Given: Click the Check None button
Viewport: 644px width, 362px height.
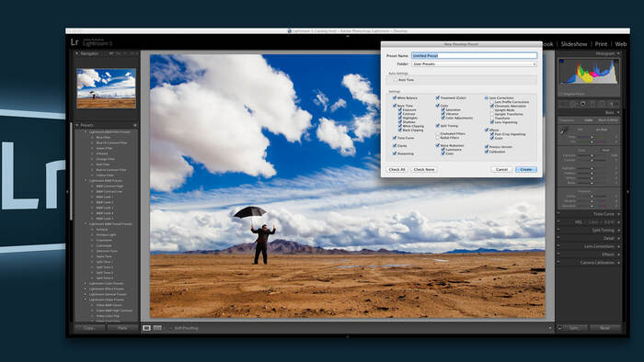Looking at the screenshot, I should (424, 169).
